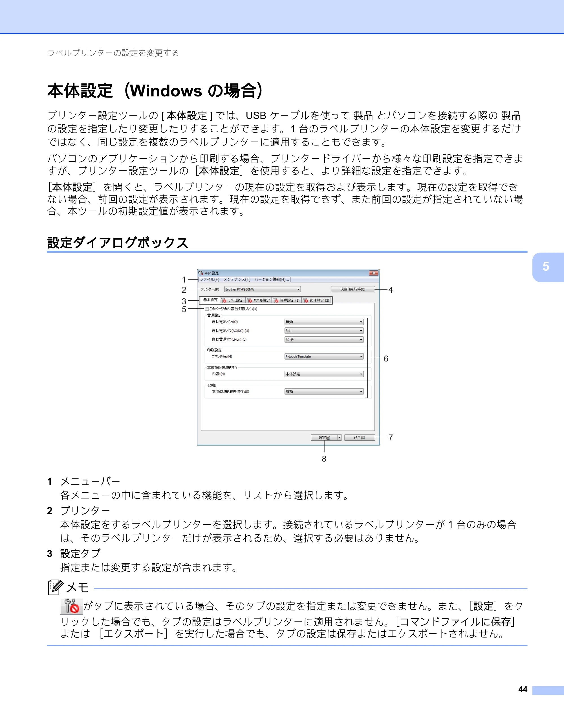Switch to the パネル設定 tab
The height and width of the screenshot is (728, 564).
pyautogui.click(x=259, y=300)
